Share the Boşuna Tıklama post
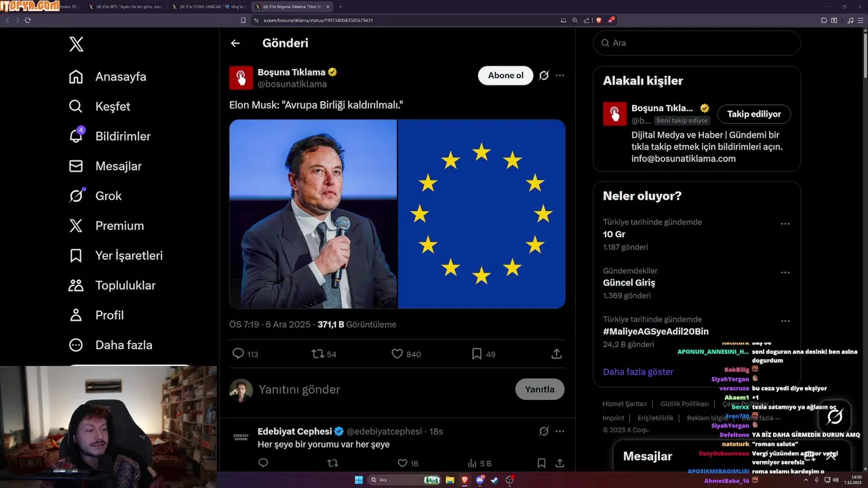The image size is (868, 488). (x=557, y=354)
